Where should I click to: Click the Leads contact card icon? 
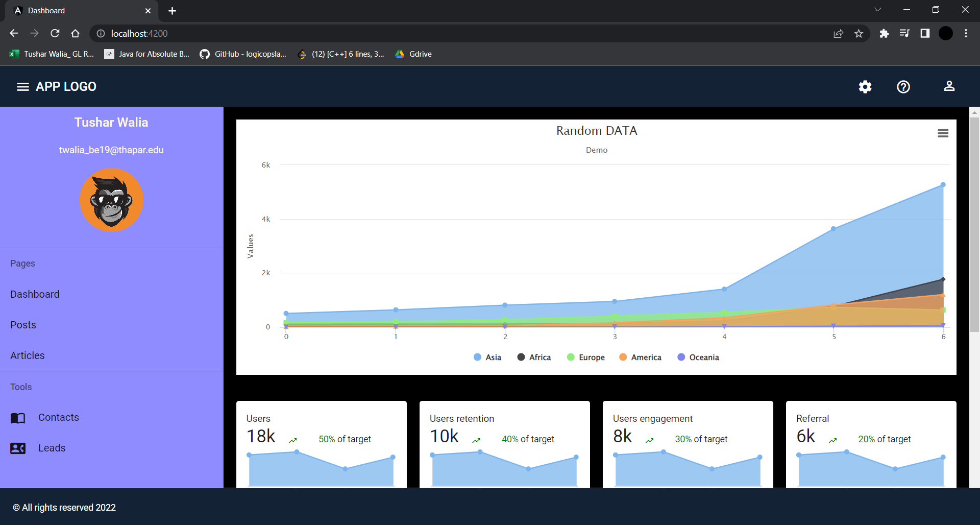coord(18,448)
